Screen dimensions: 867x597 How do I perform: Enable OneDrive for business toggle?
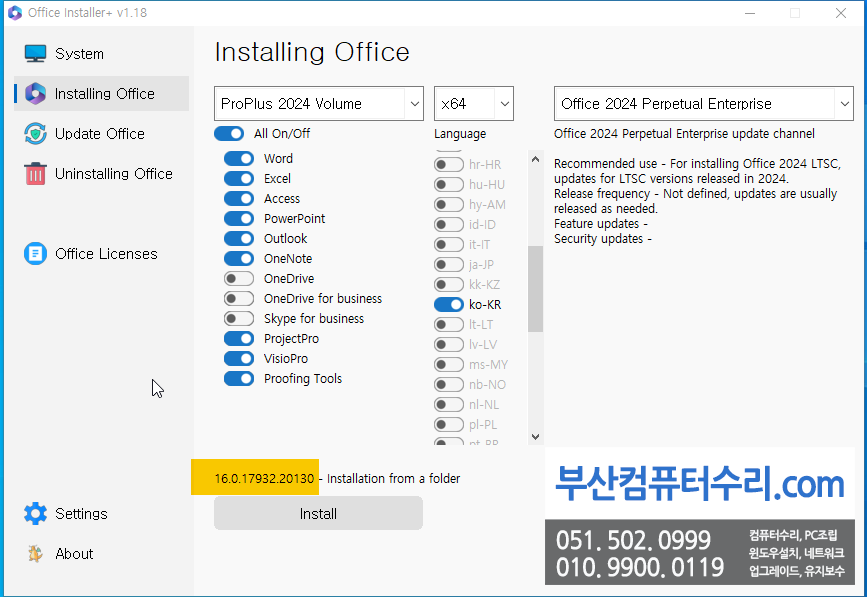pyautogui.click(x=239, y=298)
